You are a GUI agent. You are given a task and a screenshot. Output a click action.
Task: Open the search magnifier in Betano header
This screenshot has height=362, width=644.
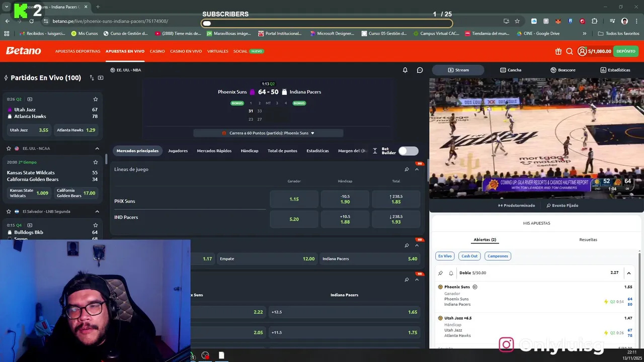[x=570, y=51]
